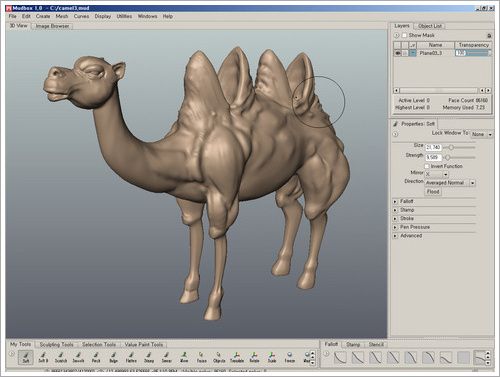Click the Size value input field
Screen dimensions: 500x377
[x=433, y=147]
